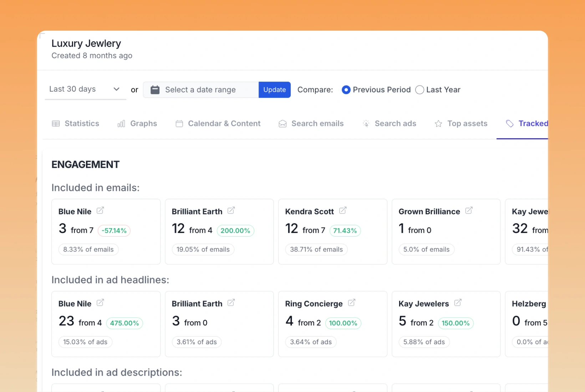Click the 38.71% of emails pill
Screen dimensions: 585x392
[316, 249]
